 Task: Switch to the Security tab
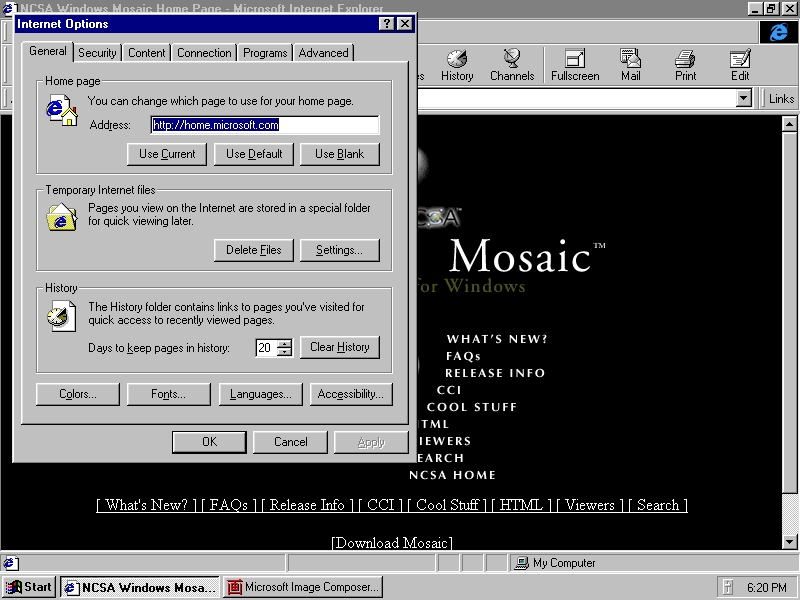click(97, 53)
